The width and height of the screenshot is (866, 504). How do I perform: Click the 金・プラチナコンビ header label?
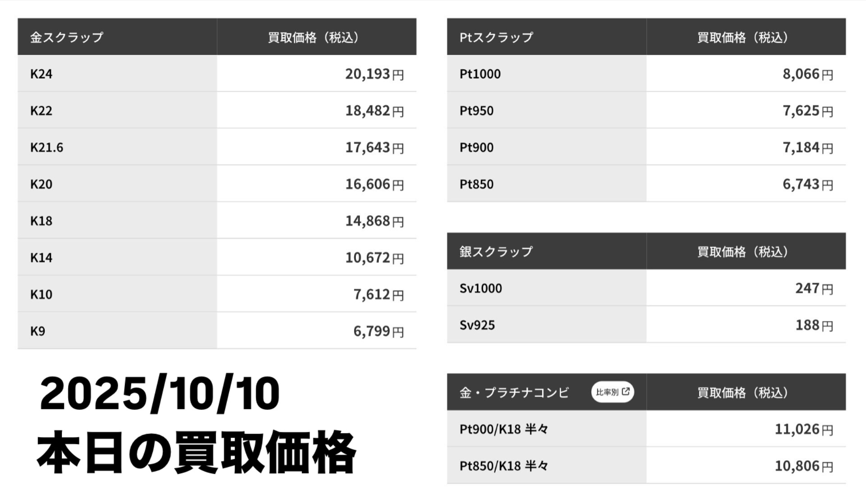tap(514, 393)
